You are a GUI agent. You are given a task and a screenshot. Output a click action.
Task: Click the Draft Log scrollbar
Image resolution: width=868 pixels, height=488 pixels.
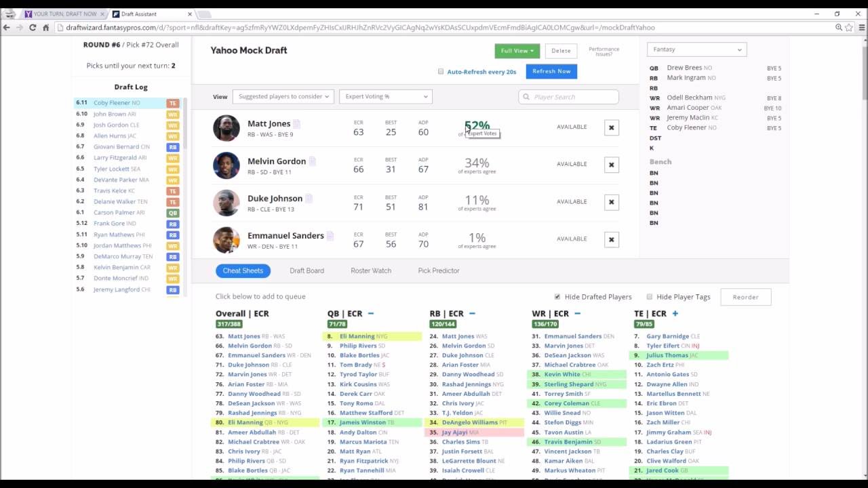click(185, 122)
